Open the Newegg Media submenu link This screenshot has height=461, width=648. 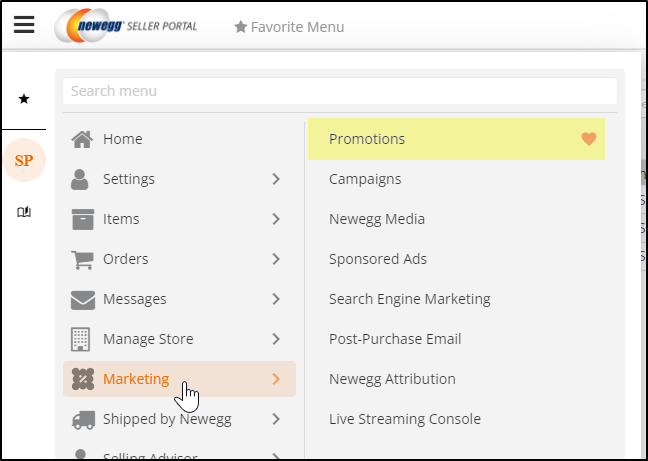[377, 219]
